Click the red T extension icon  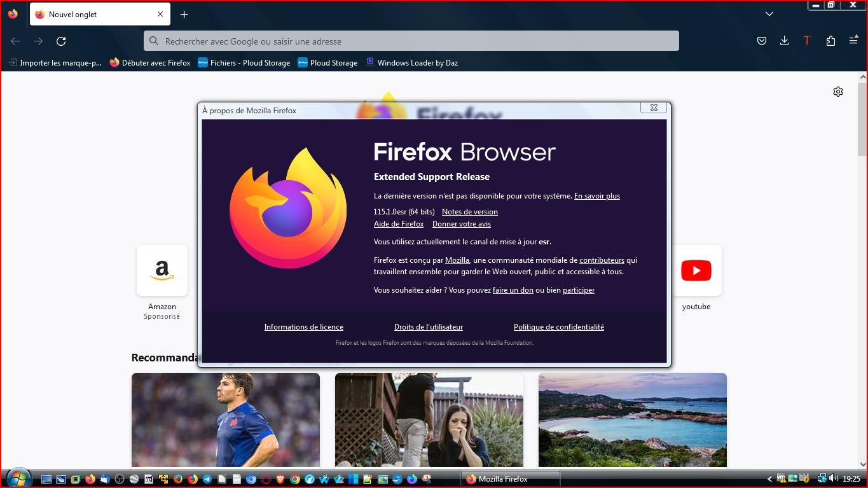[x=808, y=41]
